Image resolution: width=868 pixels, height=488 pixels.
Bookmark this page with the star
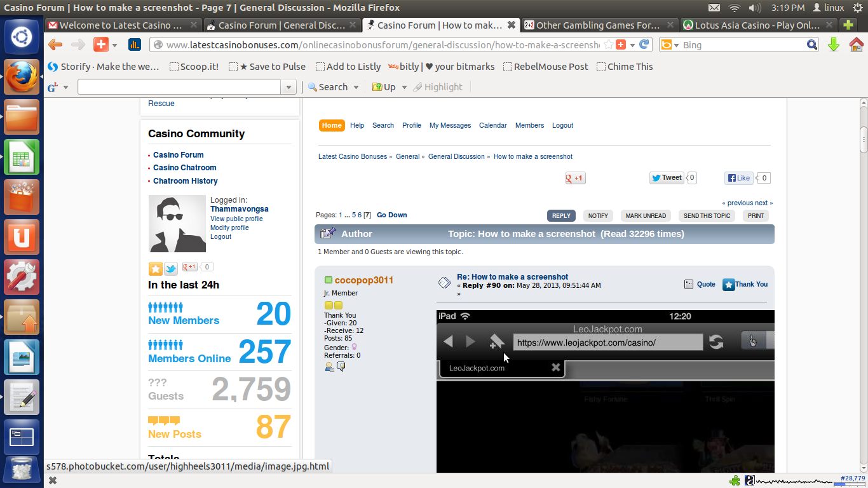pyautogui.click(x=608, y=44)
